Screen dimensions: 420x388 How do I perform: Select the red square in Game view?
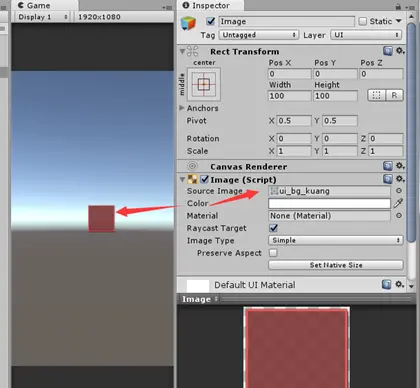pos(102,219)
